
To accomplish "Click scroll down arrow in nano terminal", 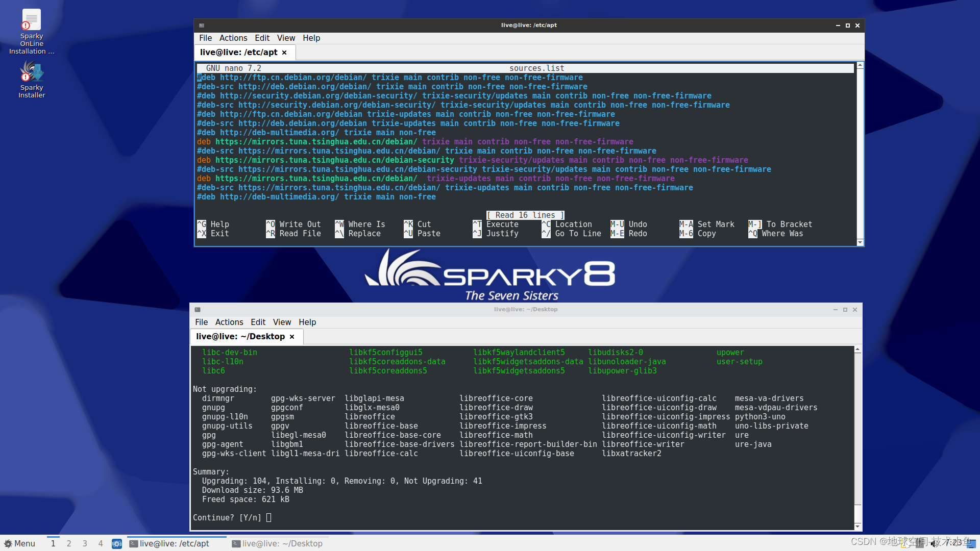I will (x=860, y=242).
